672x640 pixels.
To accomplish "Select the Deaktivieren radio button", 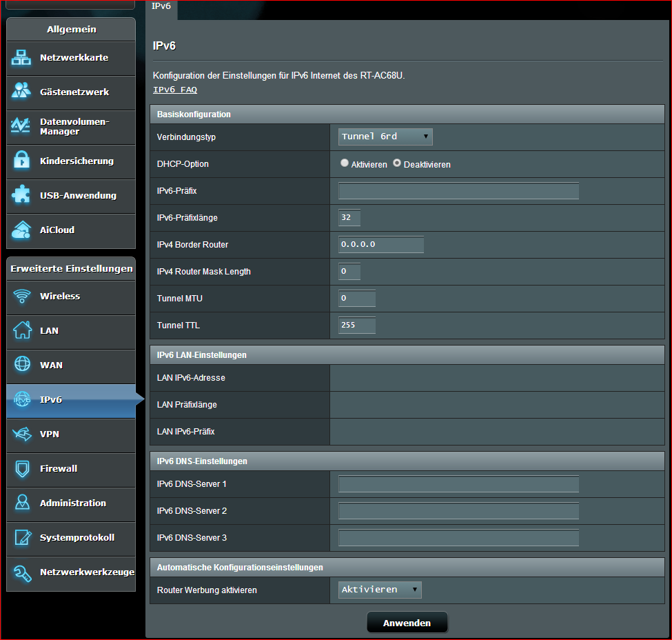I will point(397,164).
